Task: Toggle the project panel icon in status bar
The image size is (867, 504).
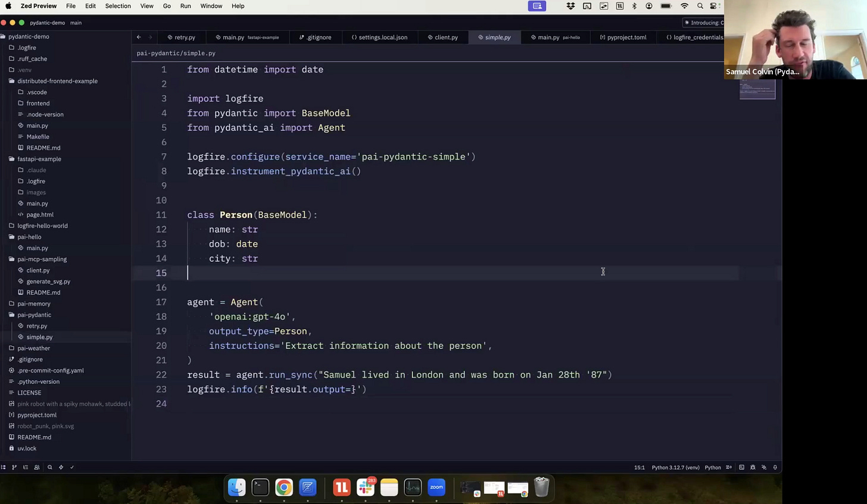Action: 3,467
